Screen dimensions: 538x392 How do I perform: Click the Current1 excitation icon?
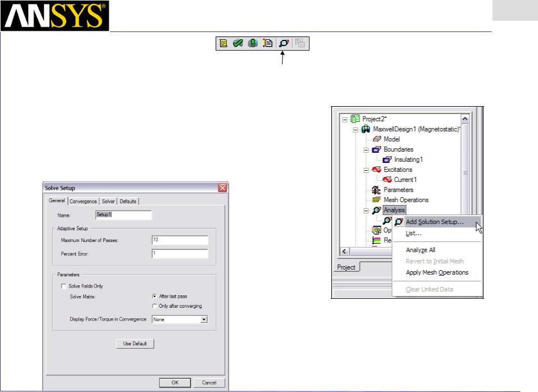(x=387, y=180)
